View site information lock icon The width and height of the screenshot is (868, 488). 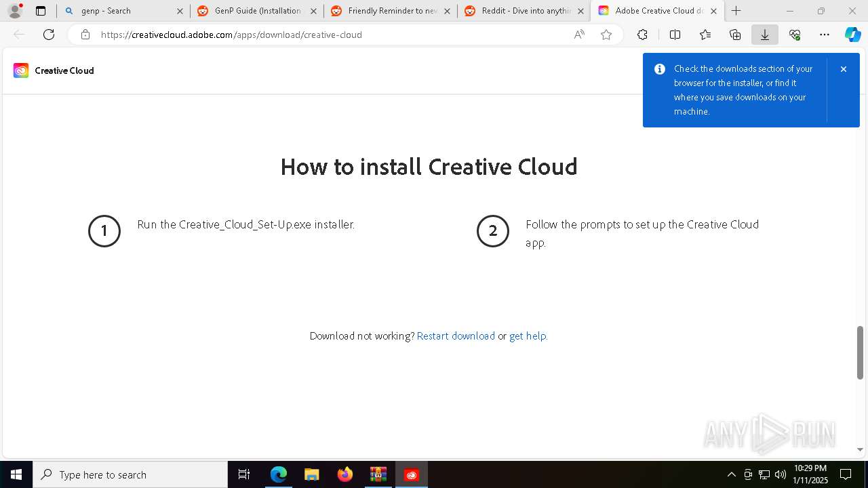click(x=85, y=35)
